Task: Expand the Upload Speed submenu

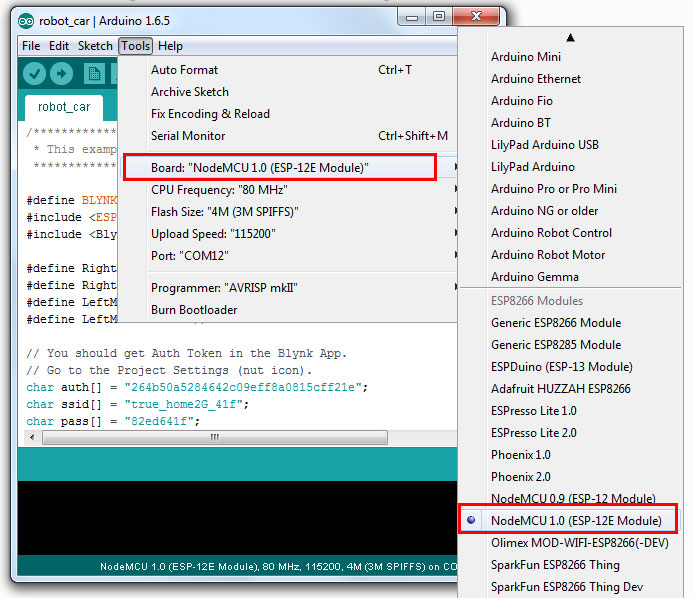Action: (x=289, y=234)
